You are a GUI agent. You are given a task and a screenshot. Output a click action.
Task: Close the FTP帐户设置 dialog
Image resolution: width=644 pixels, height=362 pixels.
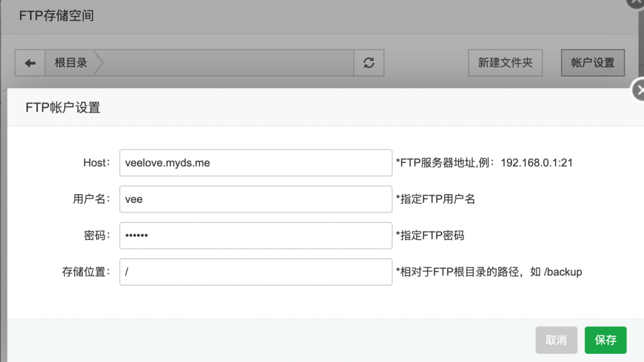tap(638, 89)
